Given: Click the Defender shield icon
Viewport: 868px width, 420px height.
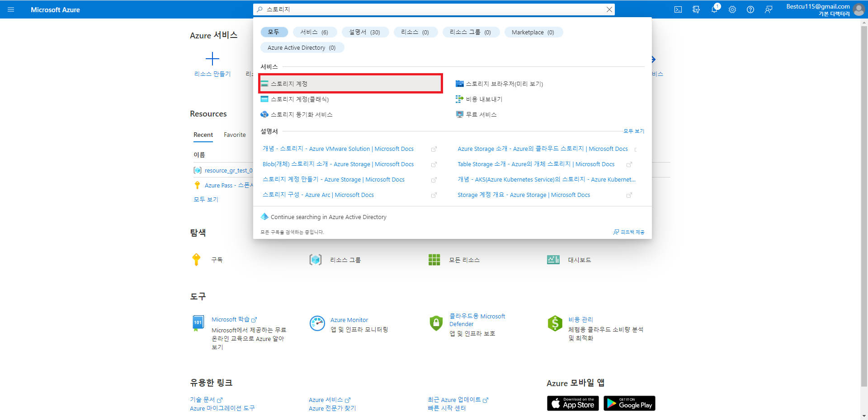Looking at the screenshot, I should click(x=436, y=323).
